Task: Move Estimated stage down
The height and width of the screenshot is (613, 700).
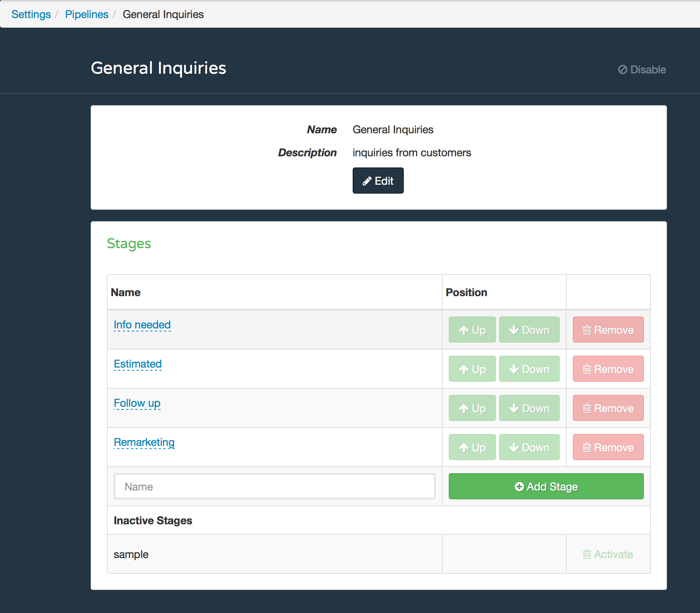Action: click(x=529, y=369)
